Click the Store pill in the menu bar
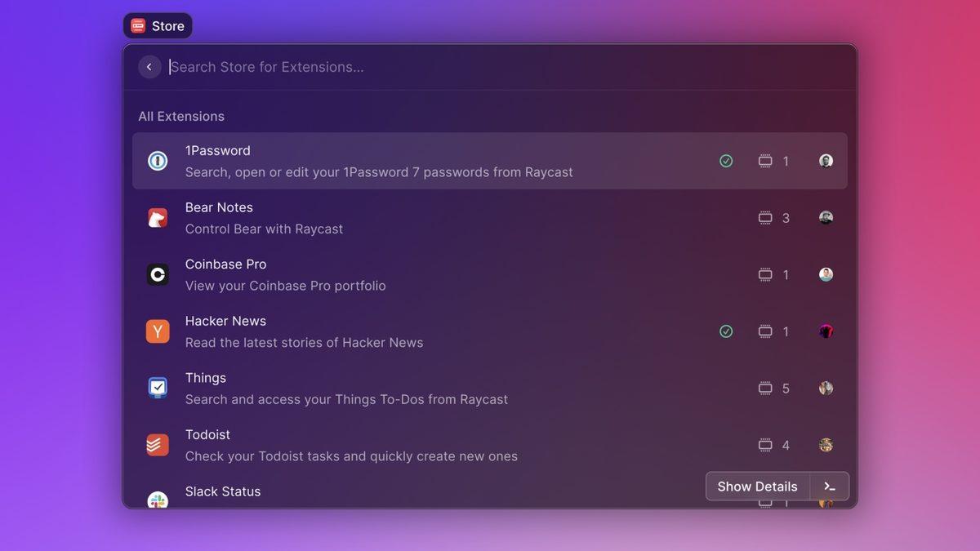 157,25
